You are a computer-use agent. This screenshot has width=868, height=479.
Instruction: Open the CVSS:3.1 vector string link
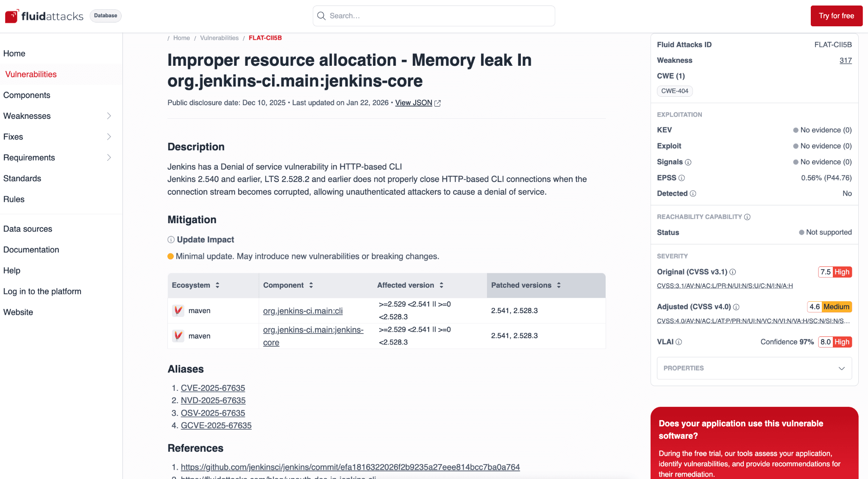coord(725,286)
